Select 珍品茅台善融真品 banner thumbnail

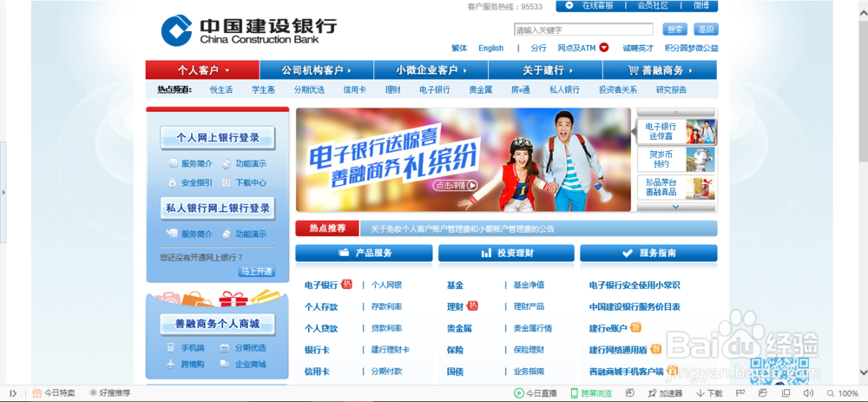pos(676,188)
